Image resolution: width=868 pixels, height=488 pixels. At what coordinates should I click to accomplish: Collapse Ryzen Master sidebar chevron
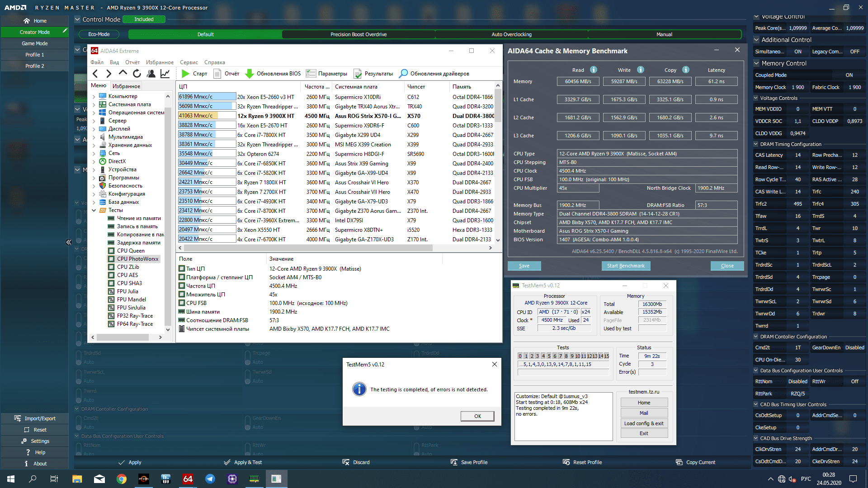coord(69,242)
